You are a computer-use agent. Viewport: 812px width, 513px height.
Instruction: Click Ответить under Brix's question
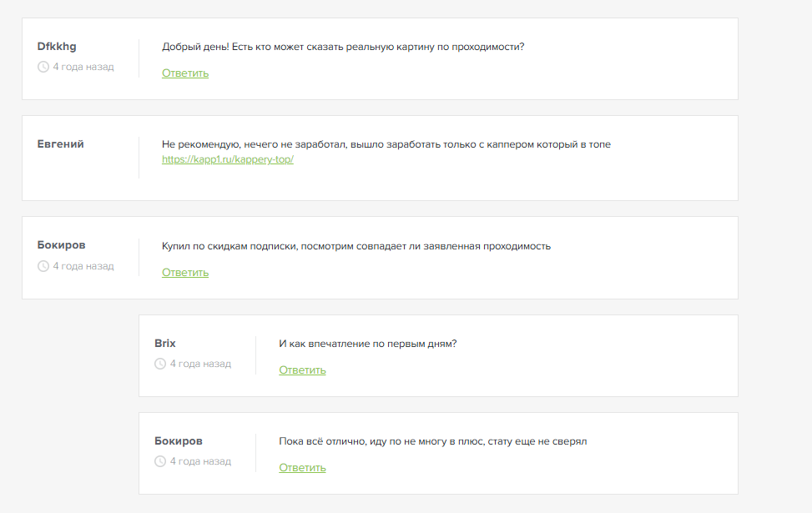tap(301, 370)
